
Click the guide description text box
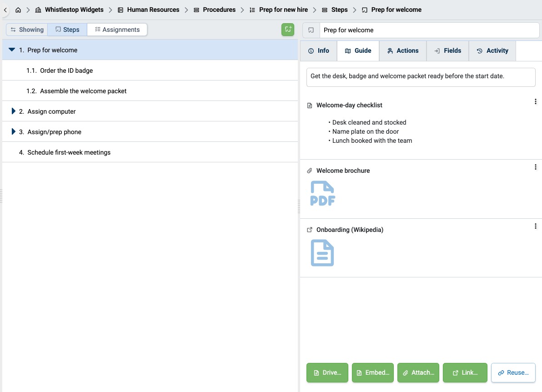[421, 77]
